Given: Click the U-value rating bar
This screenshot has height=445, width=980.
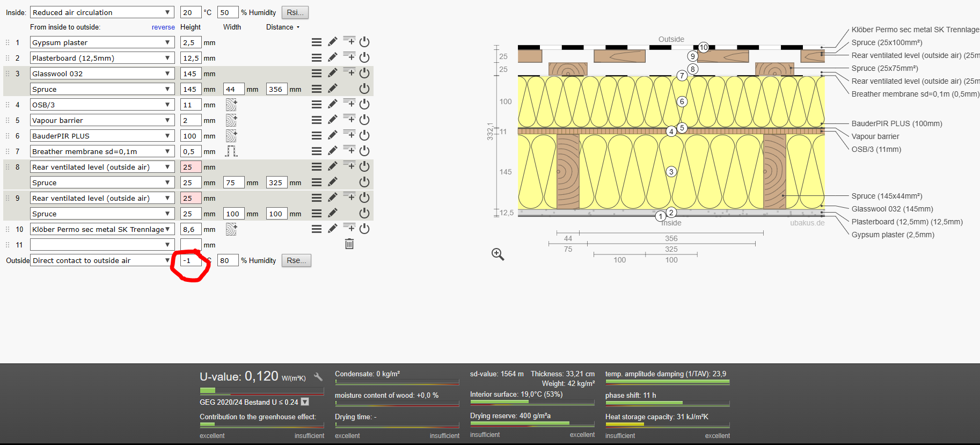Looking at the screenshot, I should (x=261, y=391).
